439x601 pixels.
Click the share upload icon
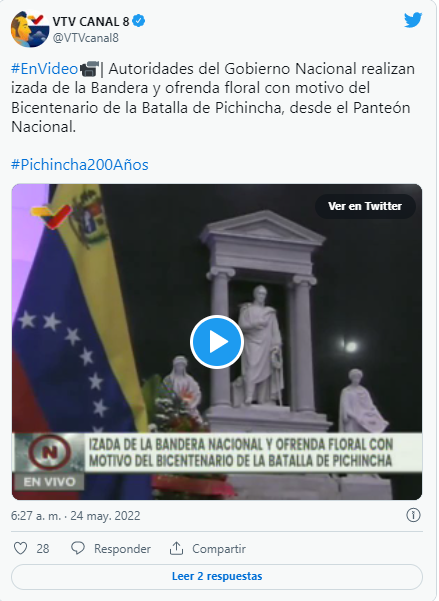(x=176, y=548)
